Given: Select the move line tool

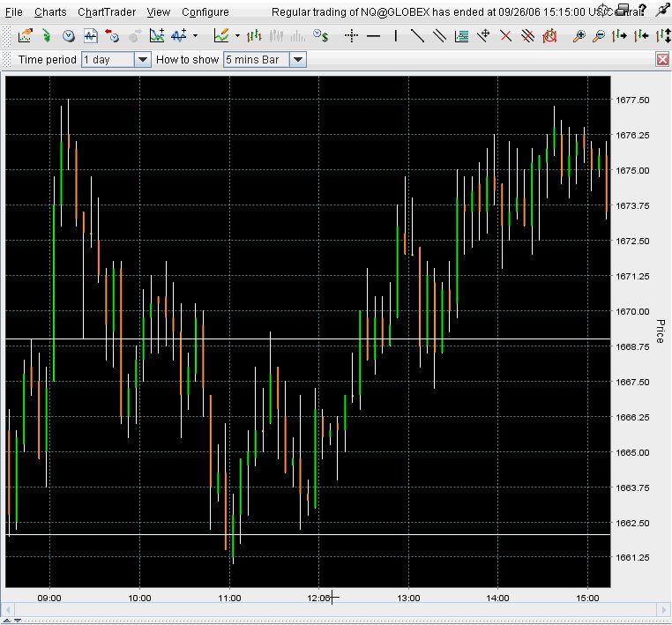Looking at the screenshot, I should pos(483,35).
